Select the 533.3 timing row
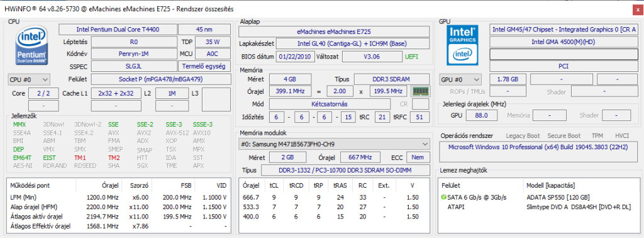 tap(334, 207)
